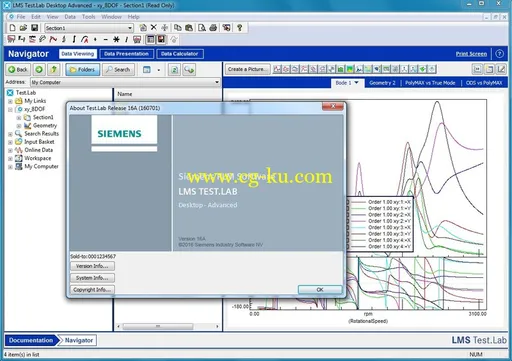Open the File menu
The image size is (512, 361).
click(21, 17)
